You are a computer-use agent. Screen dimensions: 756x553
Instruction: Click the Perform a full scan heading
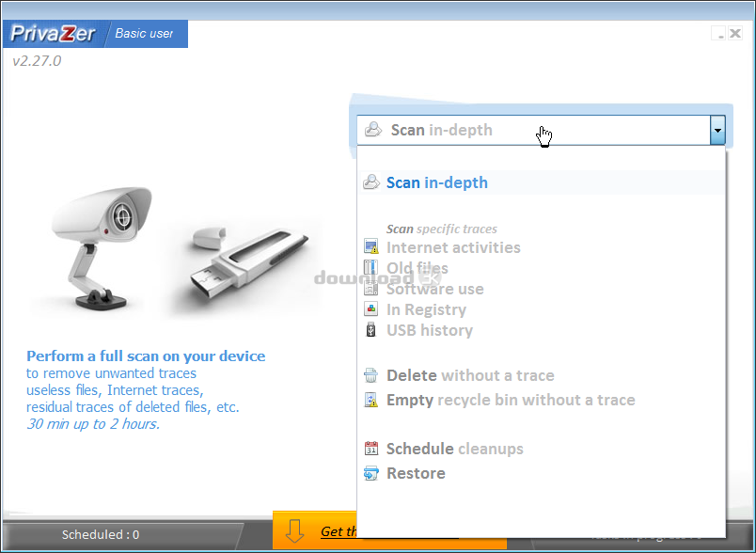[146, 355]
